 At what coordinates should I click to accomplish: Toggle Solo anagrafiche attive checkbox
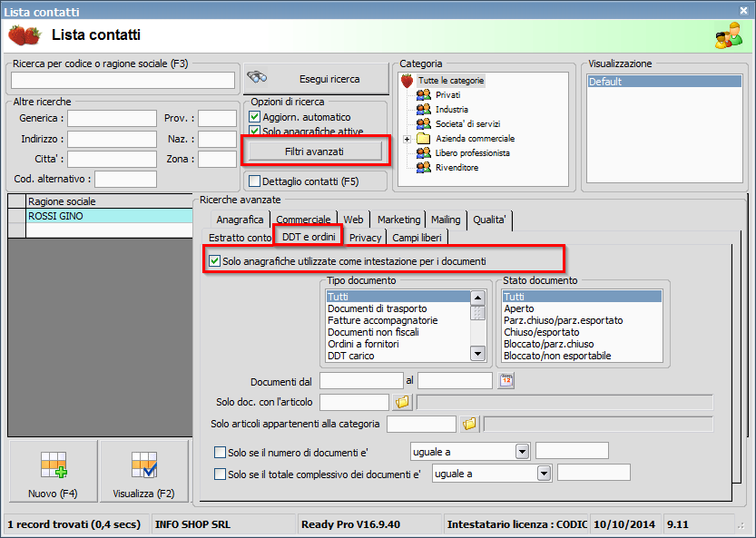254,131
